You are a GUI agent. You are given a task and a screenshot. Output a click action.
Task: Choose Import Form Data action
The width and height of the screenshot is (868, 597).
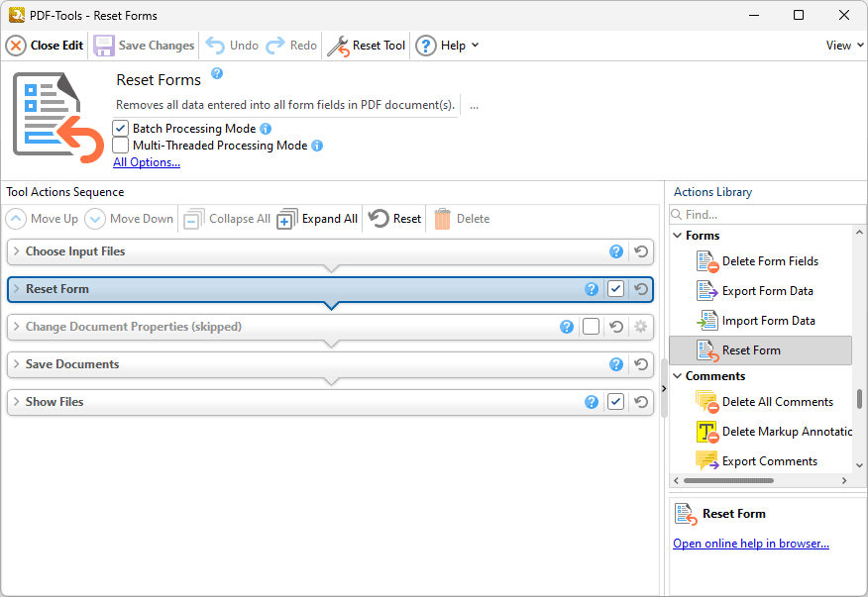(768, 321)
